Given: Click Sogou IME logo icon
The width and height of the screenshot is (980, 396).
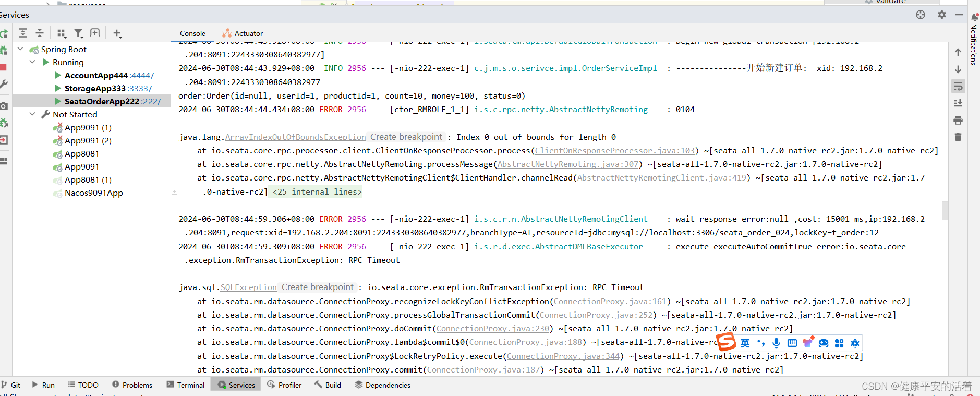Looking at the screenshot, I should click(x=727, y=343).
